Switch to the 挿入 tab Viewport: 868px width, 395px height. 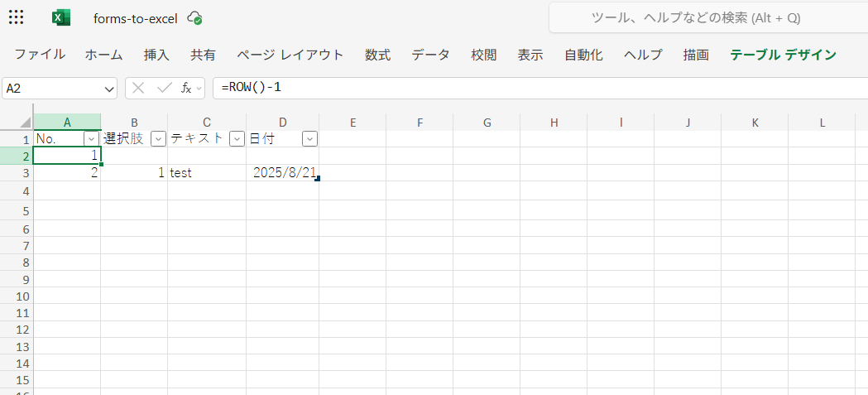(x=156, y=55)
